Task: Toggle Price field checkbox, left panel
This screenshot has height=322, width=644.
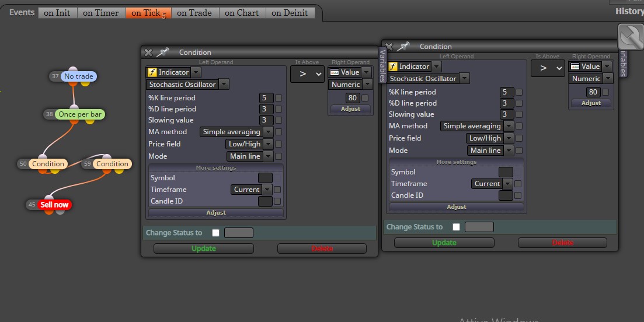Action: coord(279,144)
